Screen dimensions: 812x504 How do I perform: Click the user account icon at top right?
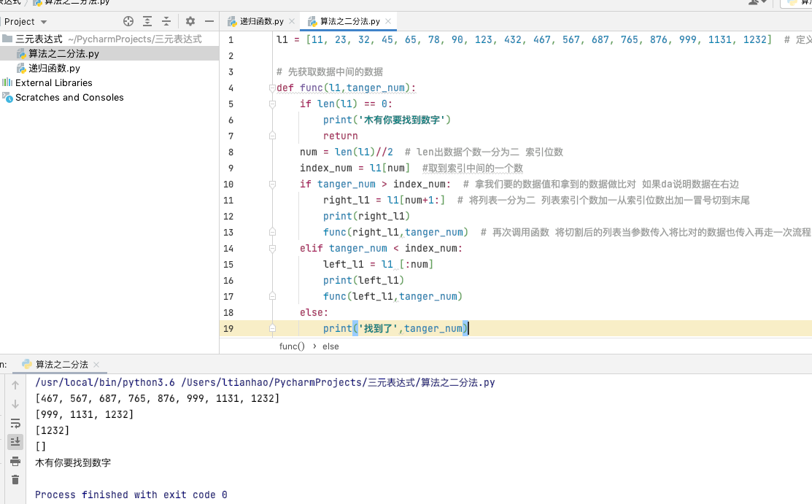[755, 3]
